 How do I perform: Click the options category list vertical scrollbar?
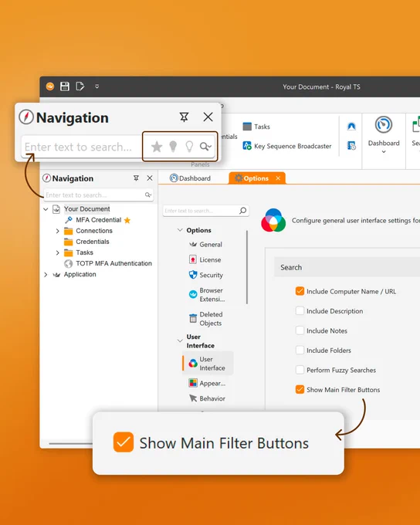point(247,267)
